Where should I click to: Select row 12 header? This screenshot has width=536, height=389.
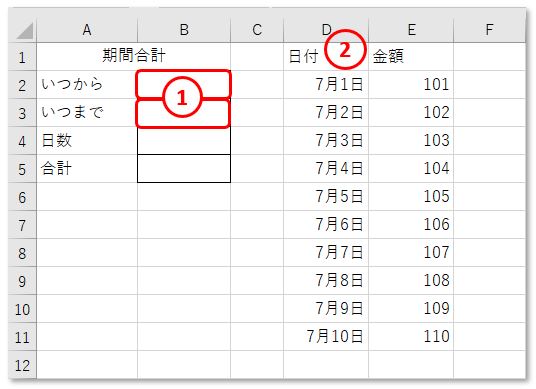23,365
